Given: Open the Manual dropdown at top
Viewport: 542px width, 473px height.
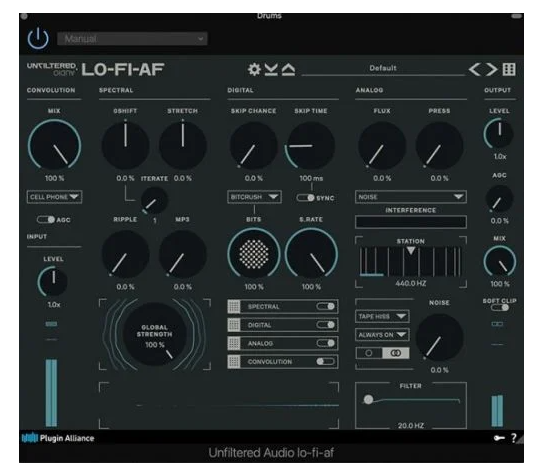Looking at the screenshot, I should pos(132,39).
